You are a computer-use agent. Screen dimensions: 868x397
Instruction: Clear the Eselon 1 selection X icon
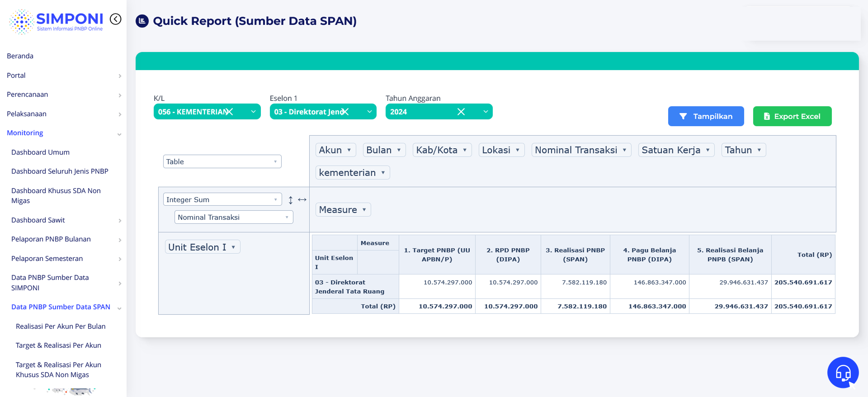click(345, 112)
